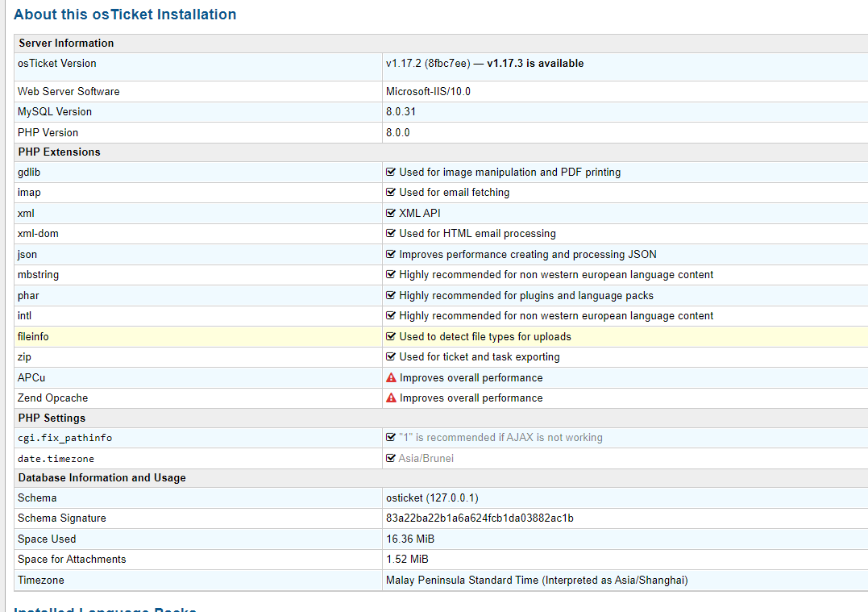Screen dimensions: 868x612
Task: Click the '"1" is recommended if AJAX' note
Action: click(501, 438)
